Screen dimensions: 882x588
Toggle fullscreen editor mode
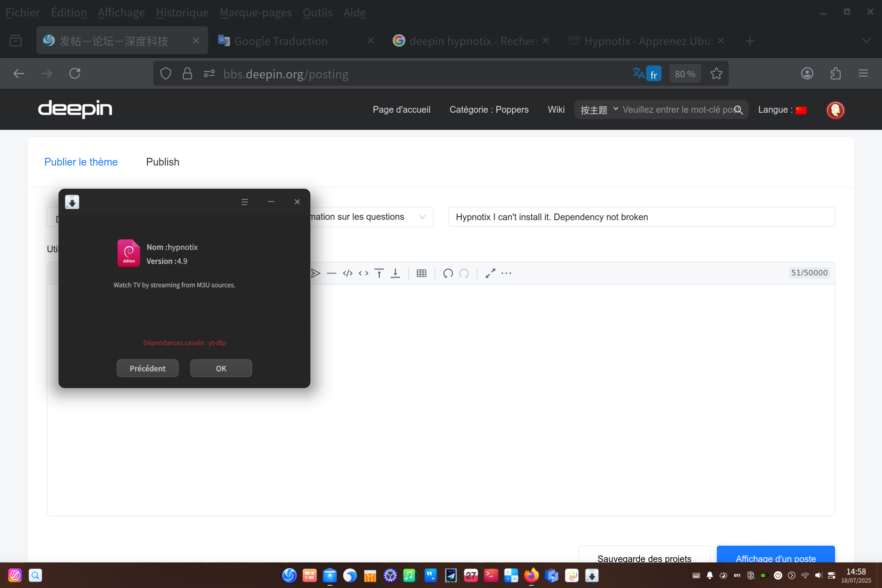490,273
